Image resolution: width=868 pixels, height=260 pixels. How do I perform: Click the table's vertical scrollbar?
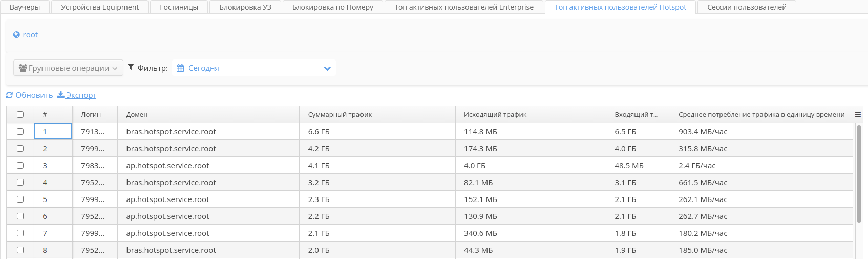[859, 174]
